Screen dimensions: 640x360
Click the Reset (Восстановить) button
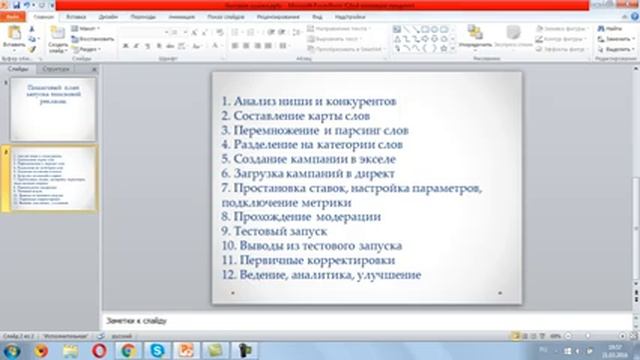[93, 39]
